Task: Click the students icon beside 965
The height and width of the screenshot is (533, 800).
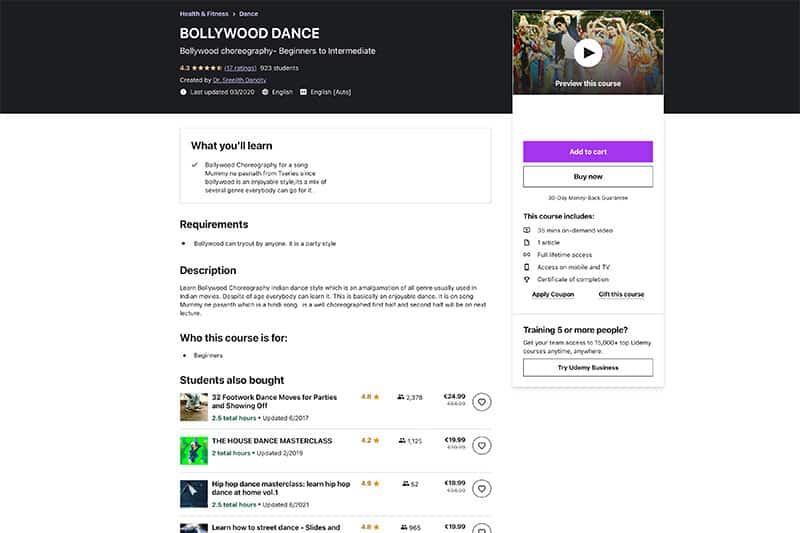Action: pos(404,527)
